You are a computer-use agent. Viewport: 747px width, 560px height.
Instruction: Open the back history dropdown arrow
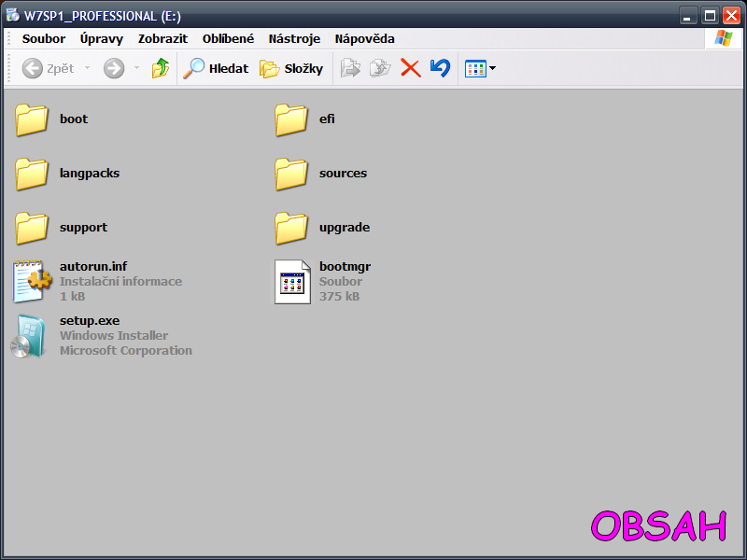(87, 68)
